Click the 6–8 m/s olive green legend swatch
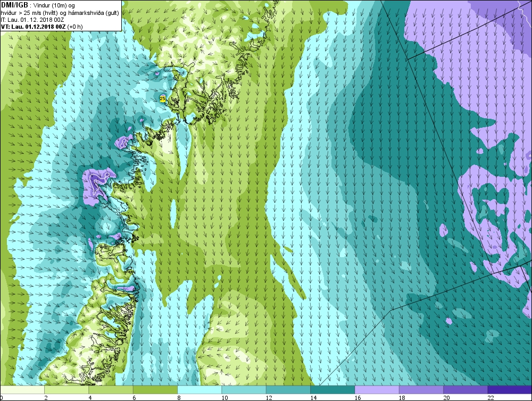This screenshot has height=401, width=532. [155, 389]
